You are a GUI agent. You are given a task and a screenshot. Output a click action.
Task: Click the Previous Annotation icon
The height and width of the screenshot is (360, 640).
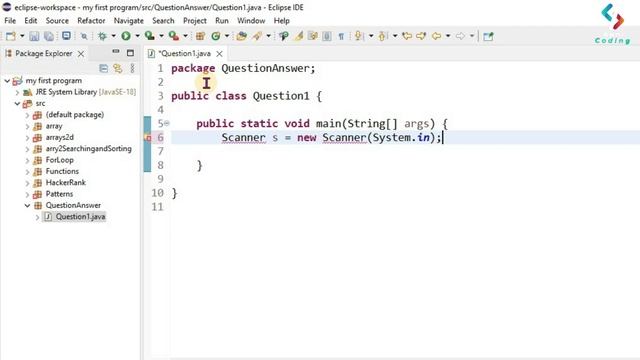point(382,36)
